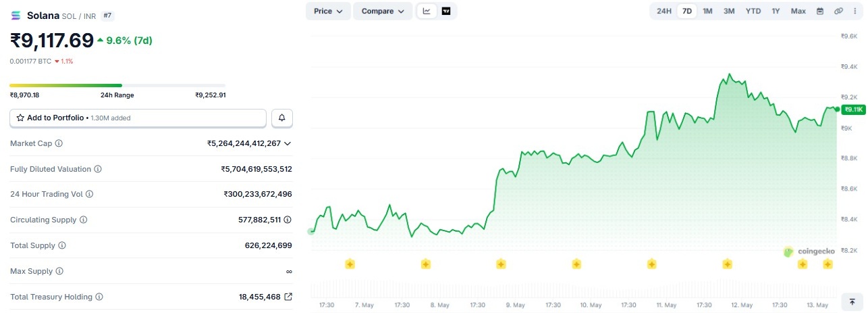The height and width of the screenshot is (313, 868).
Task: Select the Max time range
Action: (798, 11)
